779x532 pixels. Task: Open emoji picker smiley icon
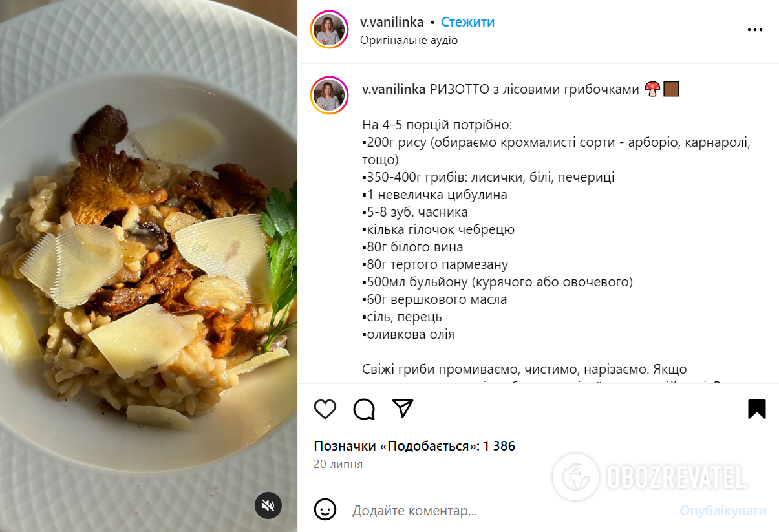coord(325,509)
